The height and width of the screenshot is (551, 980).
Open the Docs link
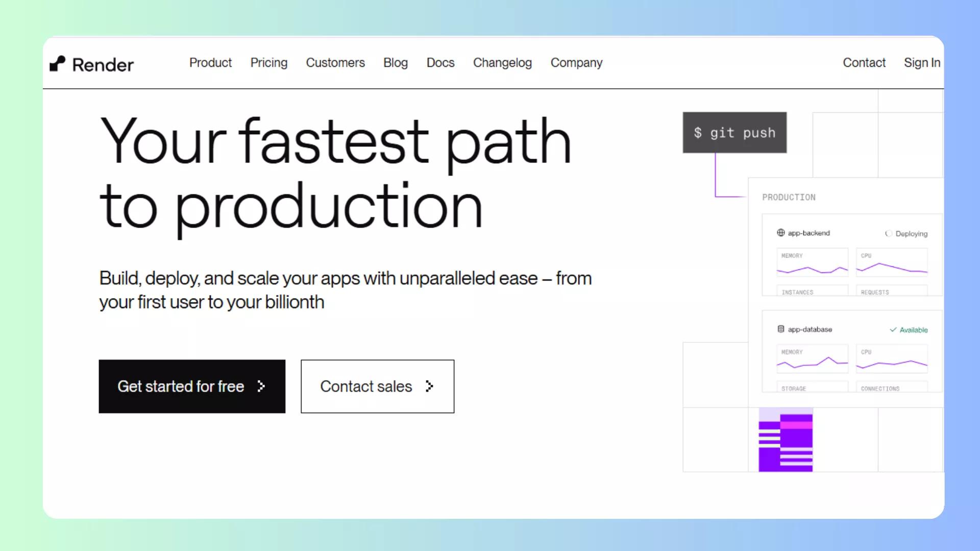coord(440,63)
